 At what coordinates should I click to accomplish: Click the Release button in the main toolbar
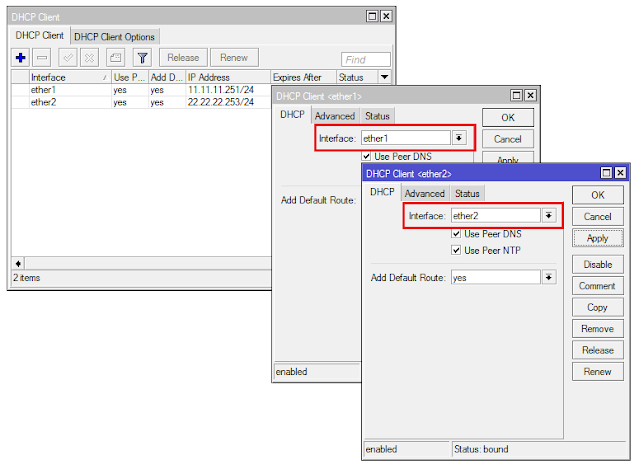click(x=183, y=57)
